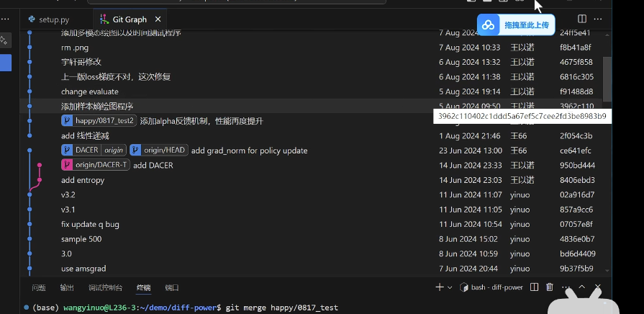644x314 pixels.
Task: Click the bash terminal cube icon
Action: tap(464, 287)
